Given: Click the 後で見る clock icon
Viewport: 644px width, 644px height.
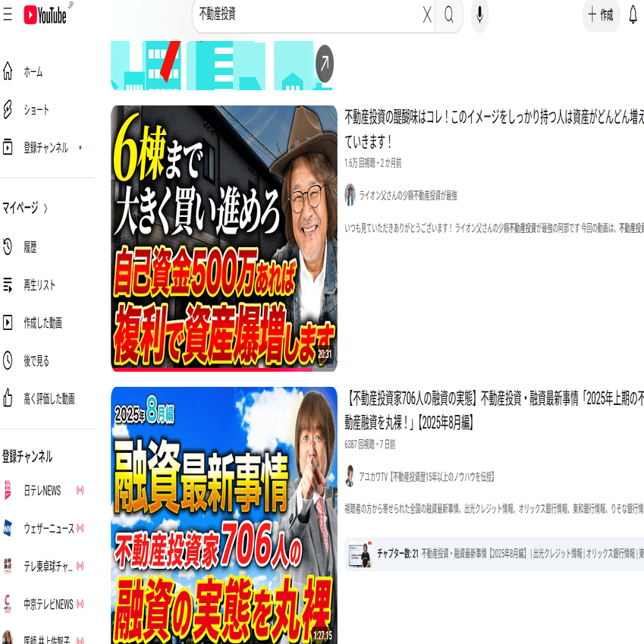Looking at the screenshot, I should [8, 360].
